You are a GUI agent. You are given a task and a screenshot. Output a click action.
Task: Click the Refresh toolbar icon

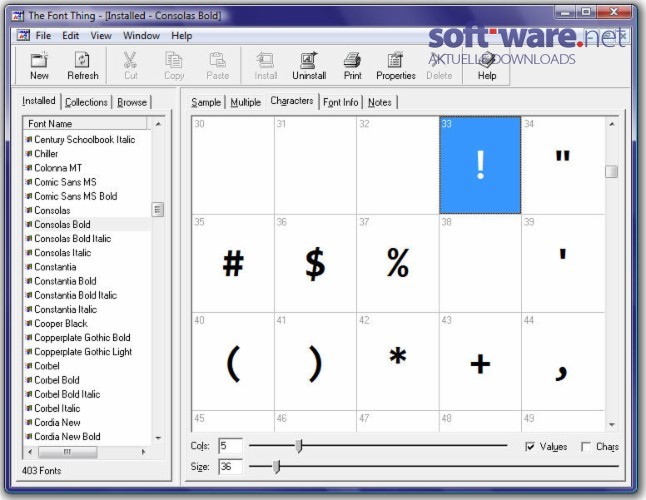[82, 60]
